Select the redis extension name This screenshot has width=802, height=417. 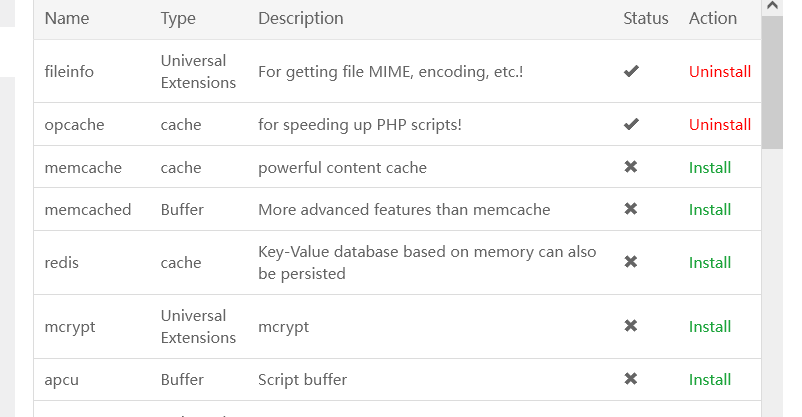pos(62,263)
